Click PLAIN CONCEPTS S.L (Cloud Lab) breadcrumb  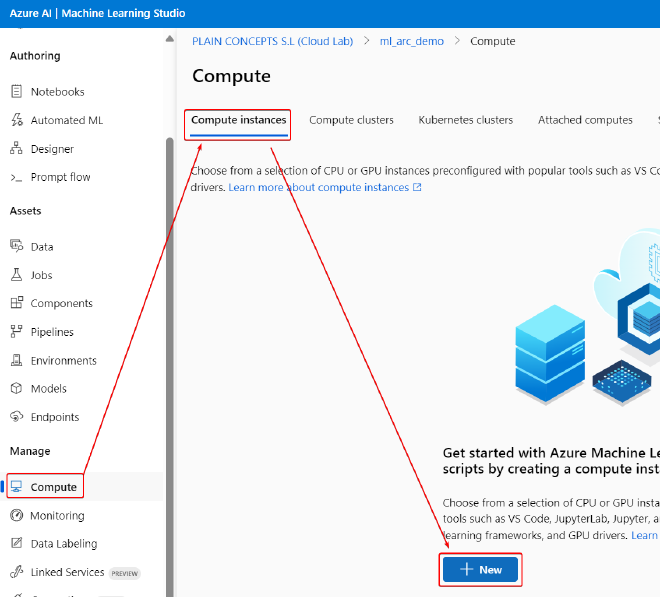(x=272, y=41)
